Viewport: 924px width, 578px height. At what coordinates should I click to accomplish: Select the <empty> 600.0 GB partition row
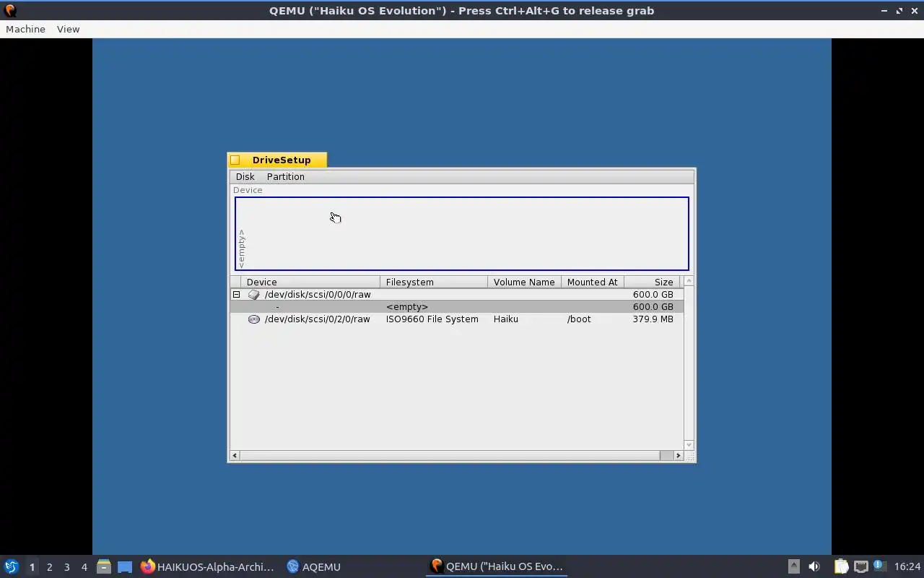[x=456, y=307]
